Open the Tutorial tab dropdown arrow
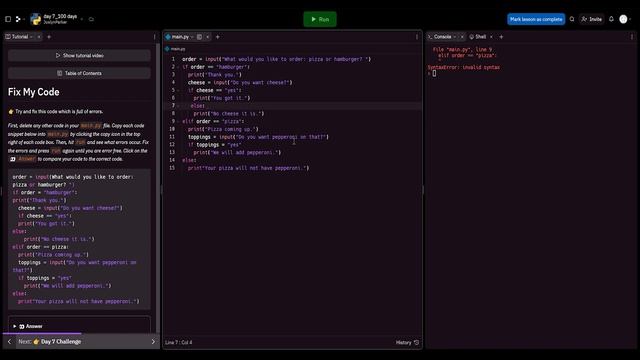 [31, 37]
